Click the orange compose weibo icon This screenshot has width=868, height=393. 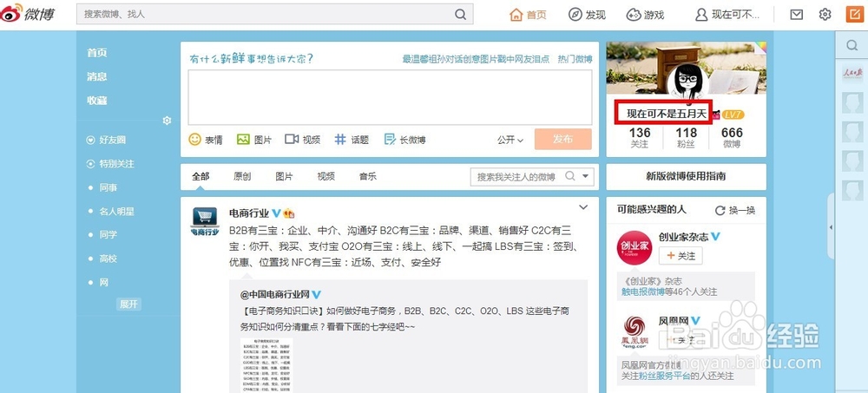click(x=854, y=15)
